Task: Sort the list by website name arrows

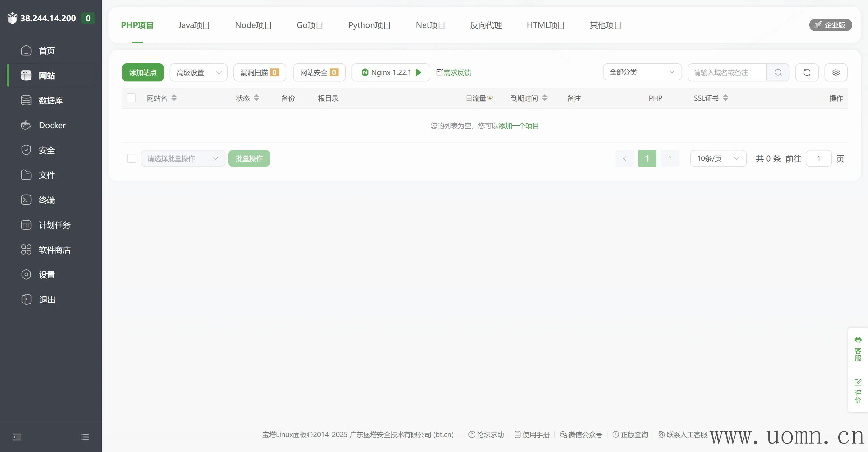Action: pos(174,98)
